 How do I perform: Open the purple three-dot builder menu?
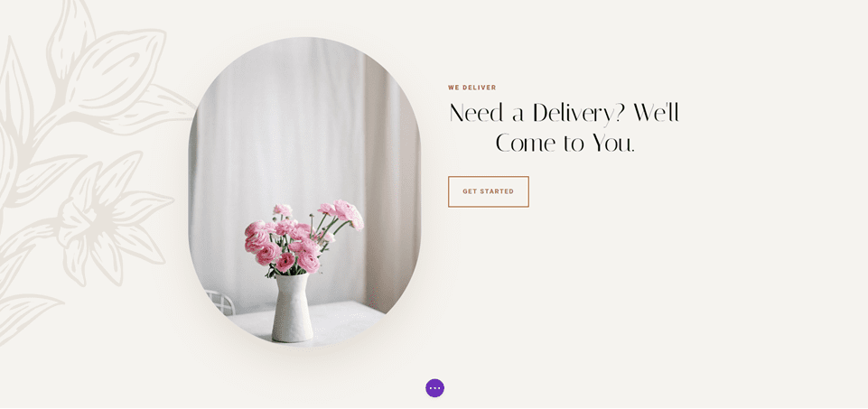(434, 388)
